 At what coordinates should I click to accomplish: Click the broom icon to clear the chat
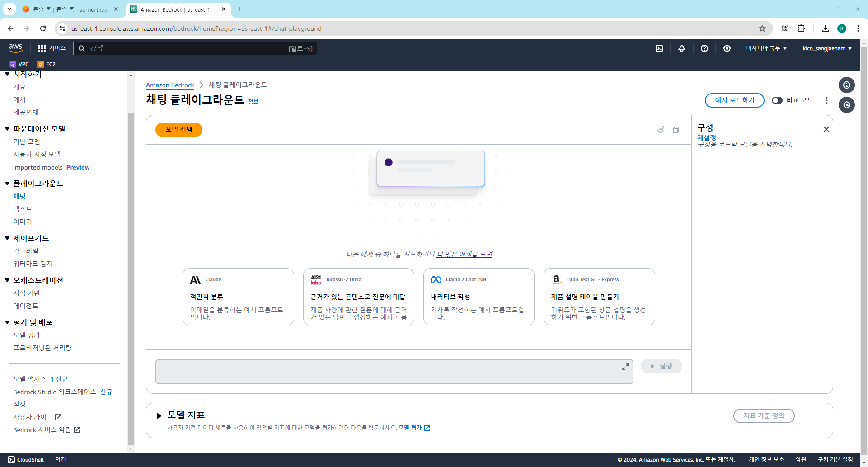tap(661, 129)
